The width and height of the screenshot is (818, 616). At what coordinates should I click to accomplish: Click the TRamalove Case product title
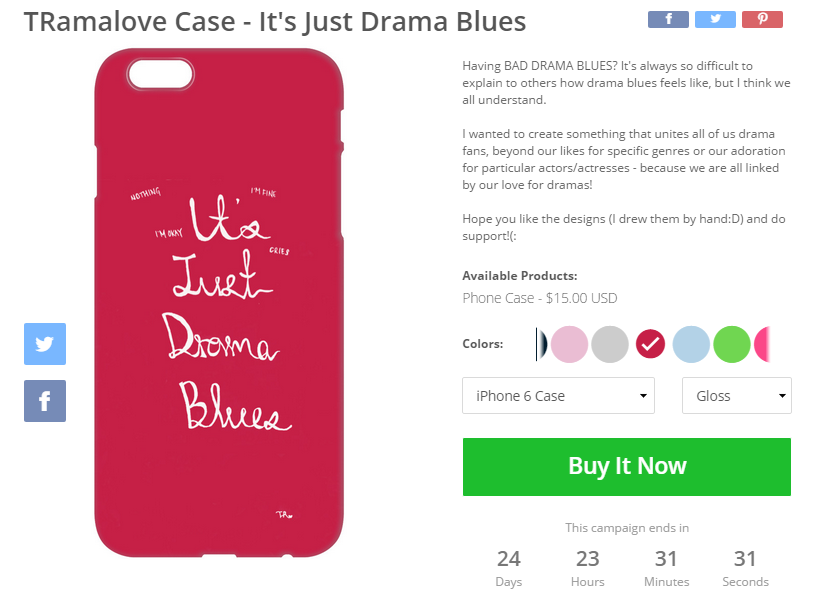coord(275,21)
